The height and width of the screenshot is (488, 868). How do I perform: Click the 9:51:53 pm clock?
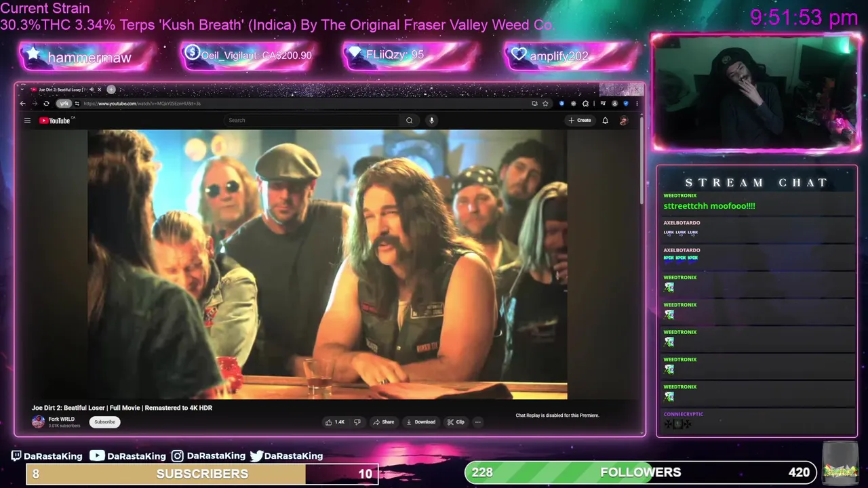[x=804, y=18]
